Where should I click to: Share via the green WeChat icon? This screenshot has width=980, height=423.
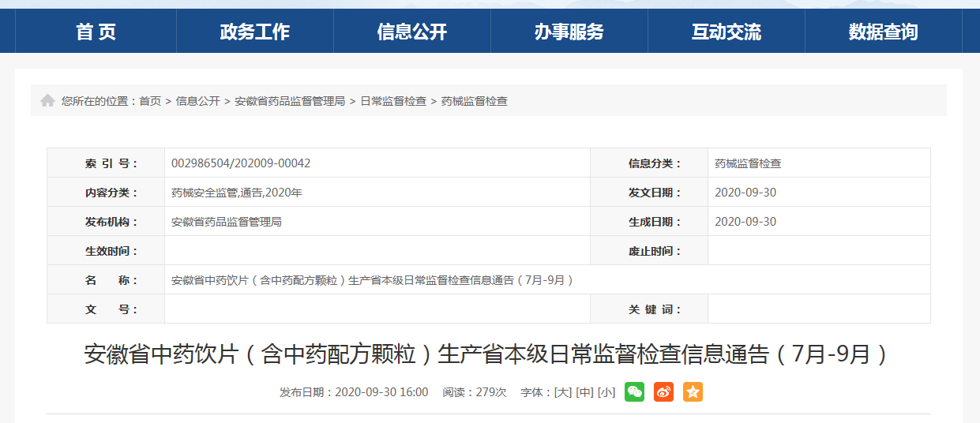point(634,391)
